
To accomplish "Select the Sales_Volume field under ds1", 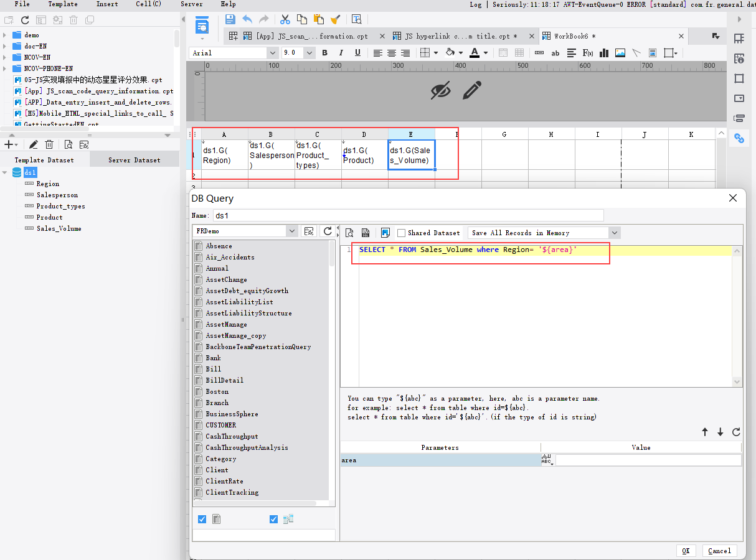I will (59, 228).
